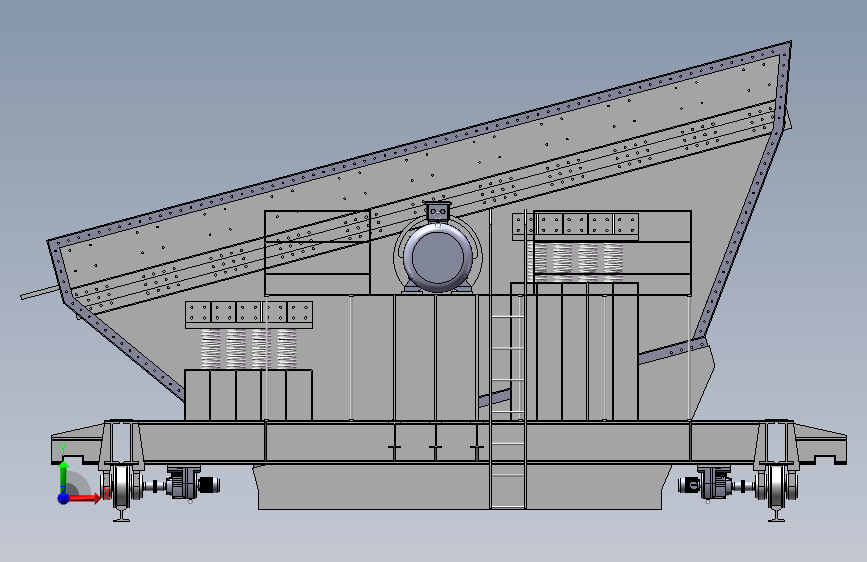This screenshot has height=562, width=867.
Task: Select the upper-right coil spring group
Action: [575, 262]
